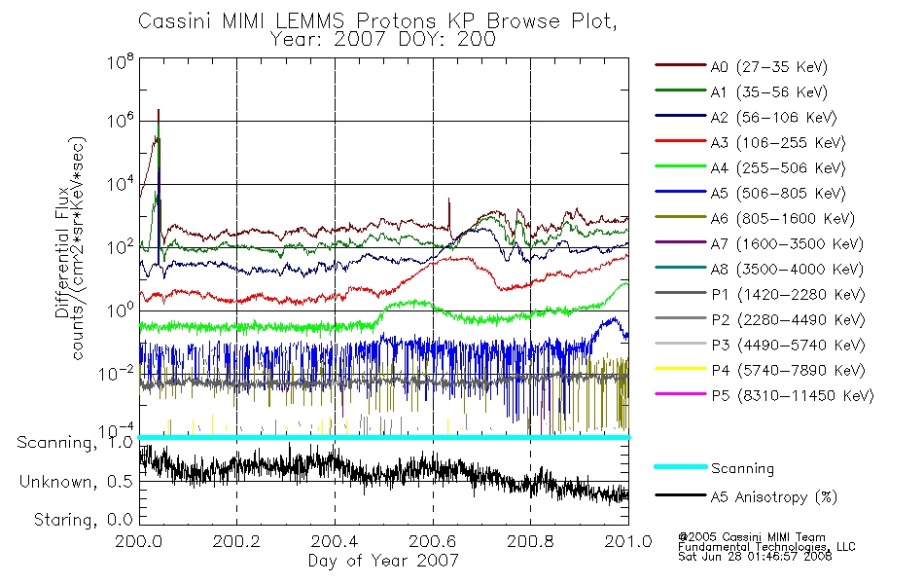Click the Scanning, 1.0 axis label
Screen dimensions: 924x584
(75, 443)
